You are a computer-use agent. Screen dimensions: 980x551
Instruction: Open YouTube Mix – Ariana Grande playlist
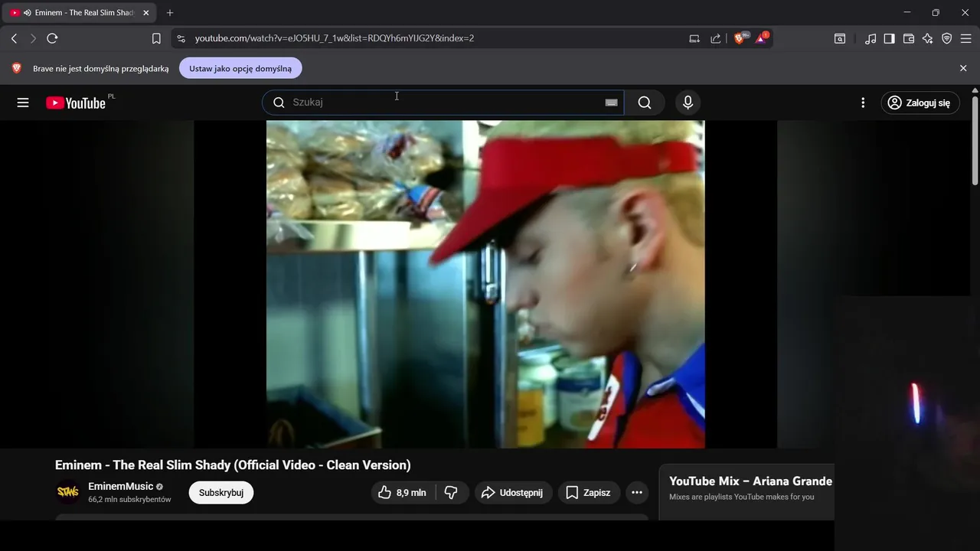[x=750, y=481]
